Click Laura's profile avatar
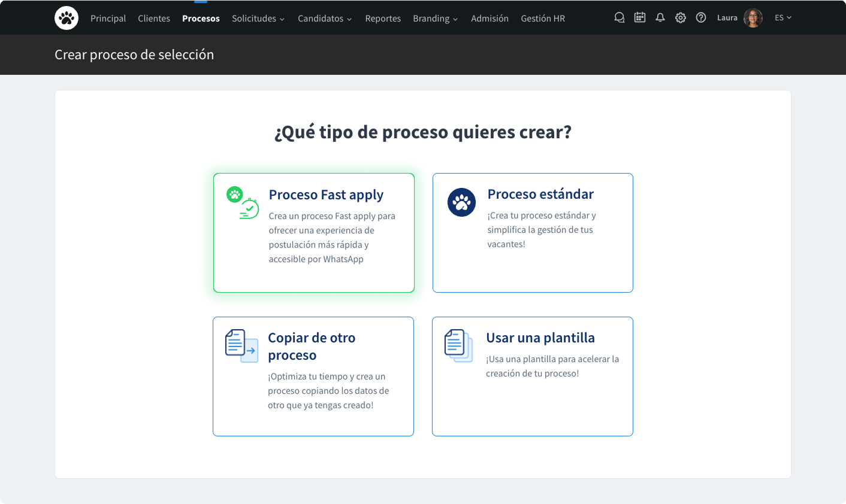Screen dimensions: 846x504 (753, 17)
